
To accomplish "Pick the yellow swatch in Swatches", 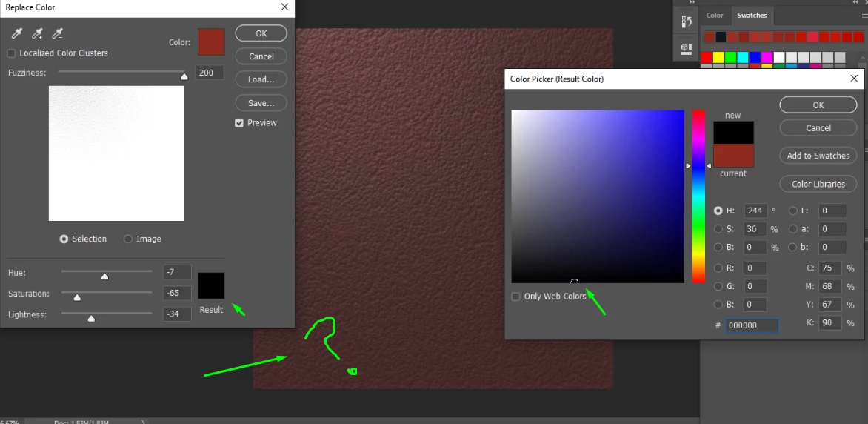I will (x=718, y=58).
